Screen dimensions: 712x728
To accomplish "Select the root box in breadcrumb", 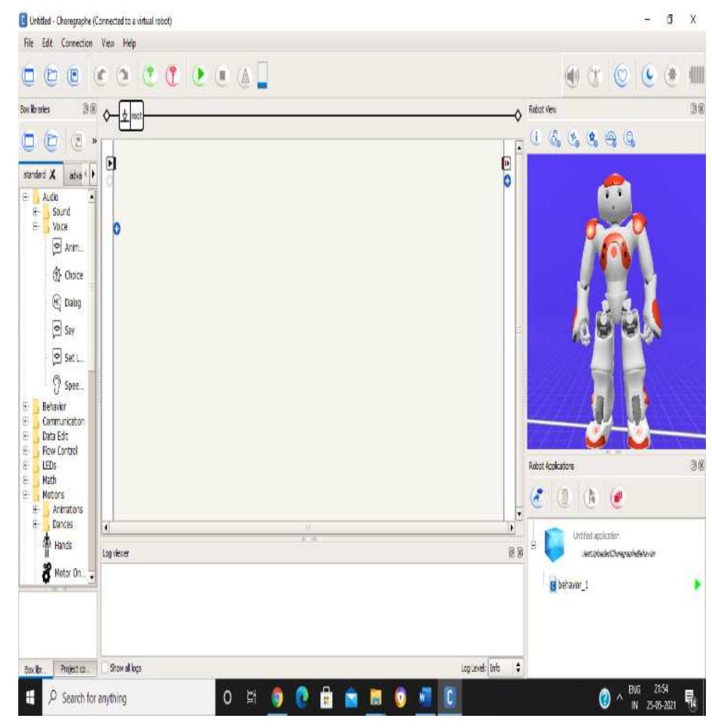I will (131, 115).
